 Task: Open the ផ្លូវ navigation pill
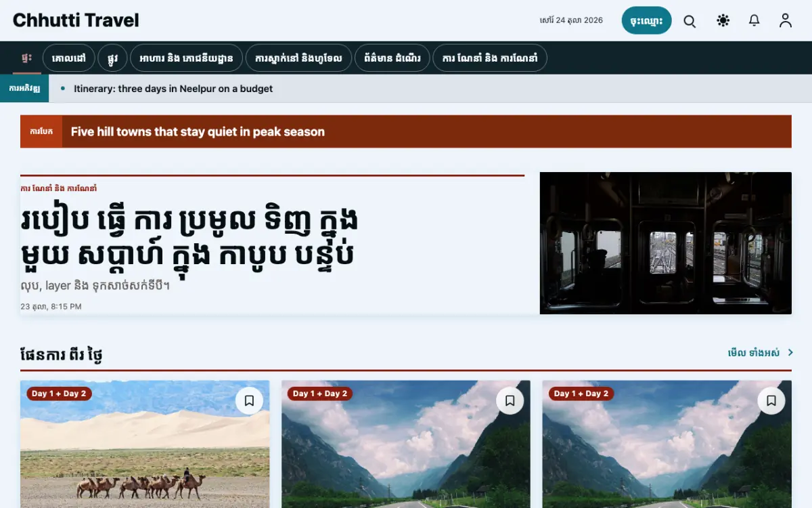(112, 58)
